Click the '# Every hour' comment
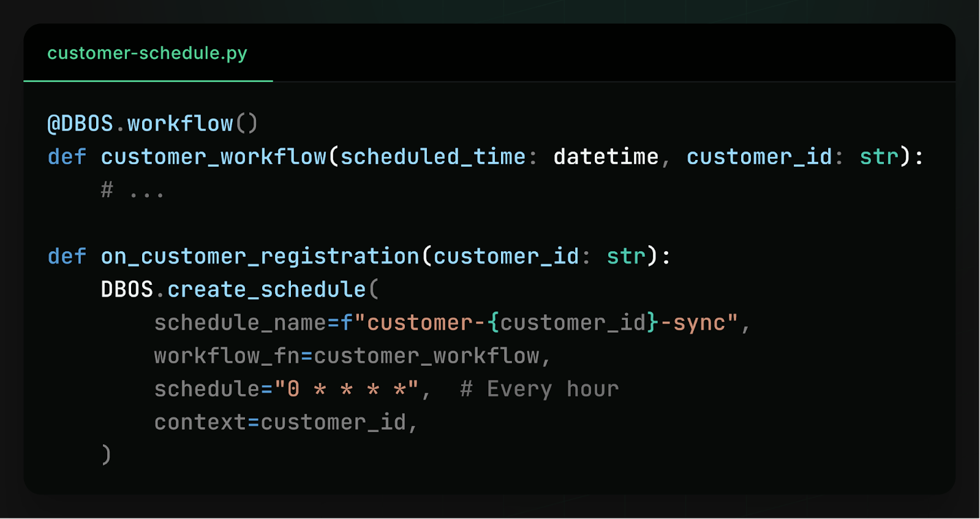Viewport: 980px width, 519px height. coord(540,389)
